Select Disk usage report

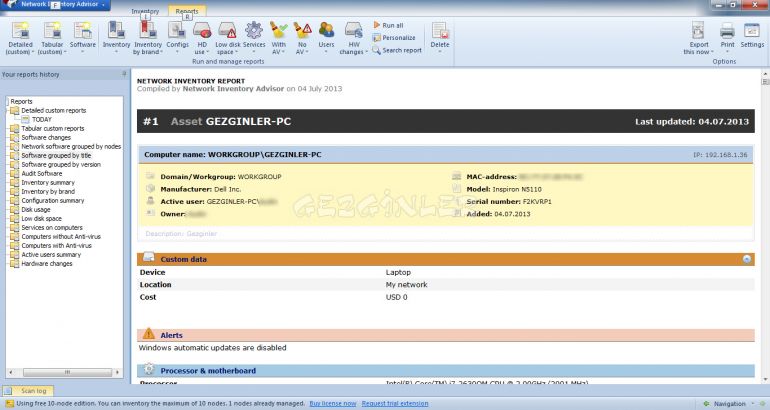[36, 209]
